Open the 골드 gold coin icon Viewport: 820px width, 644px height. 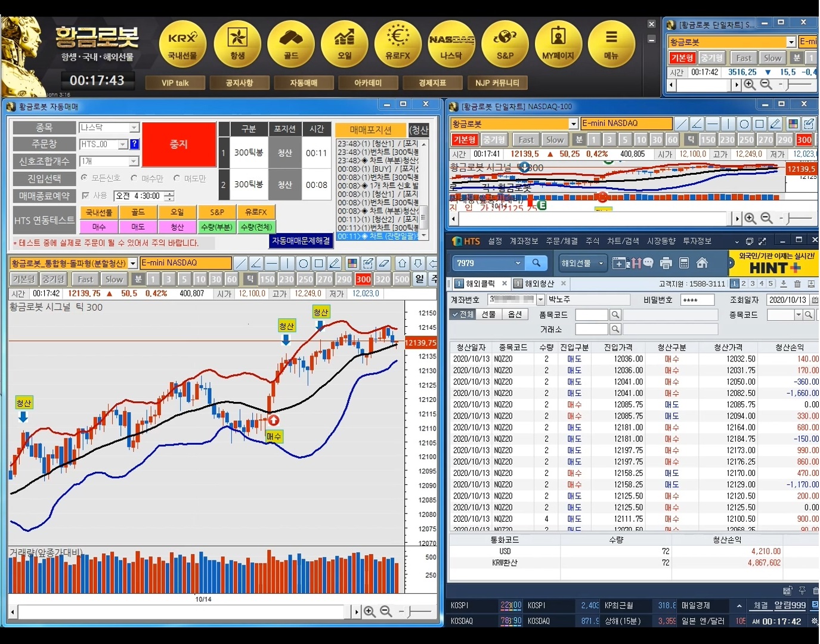click(291, 44)
